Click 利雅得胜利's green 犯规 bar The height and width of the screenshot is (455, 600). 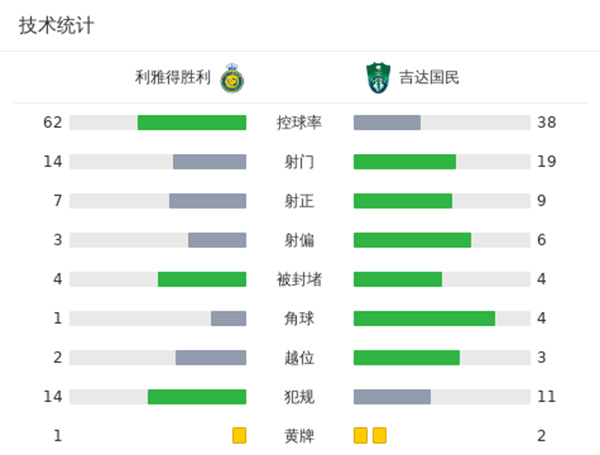point(197,396)
